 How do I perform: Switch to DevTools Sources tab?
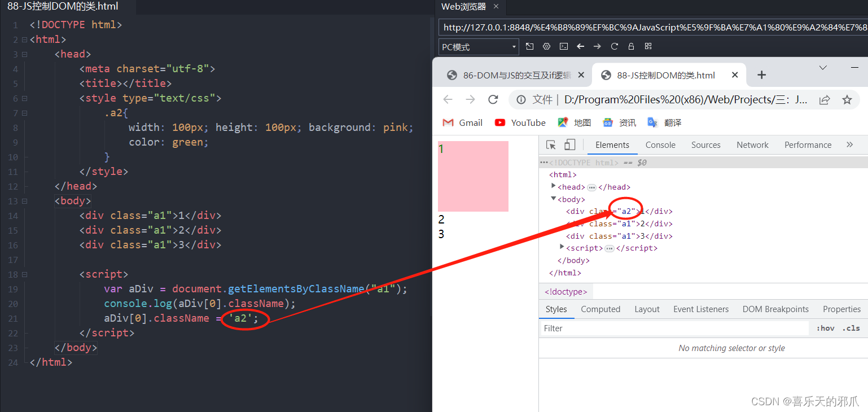pyautogui.click(x=706, y=145)
